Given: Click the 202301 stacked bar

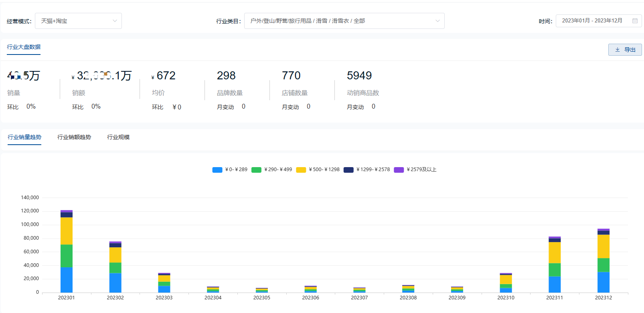Looking at the screenshot, I should tap(67, 251).
